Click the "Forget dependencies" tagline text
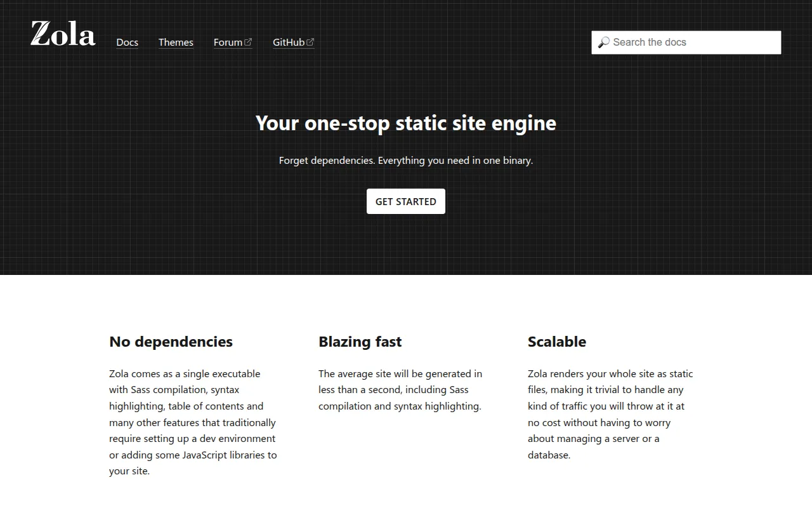This screenshot has width=812, height=508. point(406,161)
